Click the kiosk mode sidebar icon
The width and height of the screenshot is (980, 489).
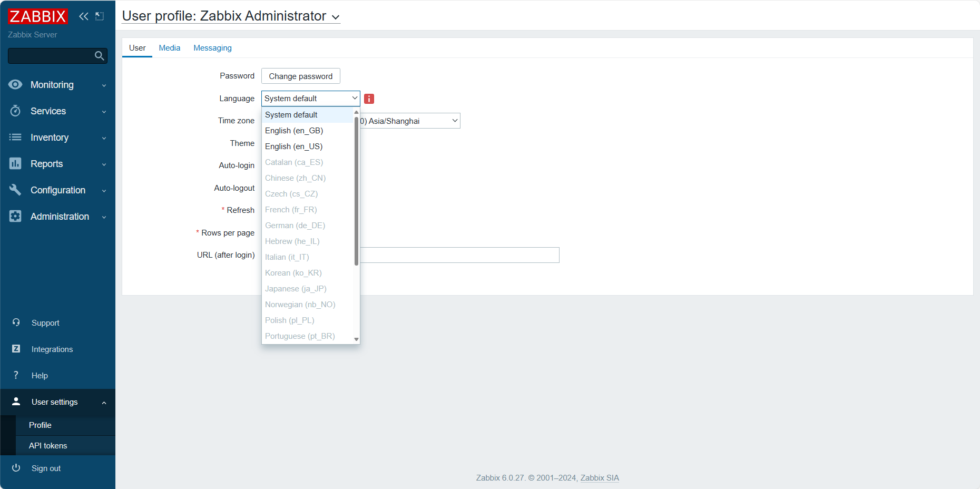click(100, 16)
